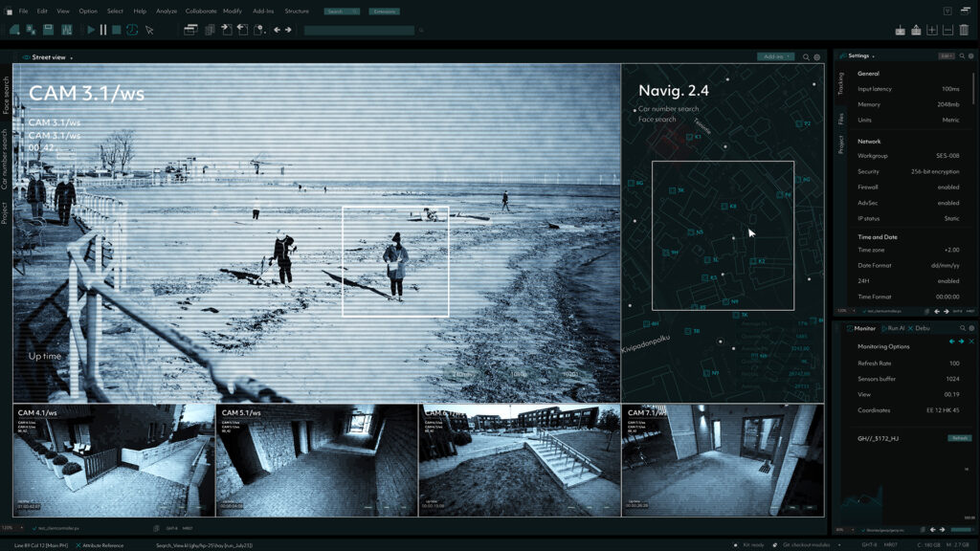Open the Collaborate menu
980x551 pixels.
click(x=200, y=11)
